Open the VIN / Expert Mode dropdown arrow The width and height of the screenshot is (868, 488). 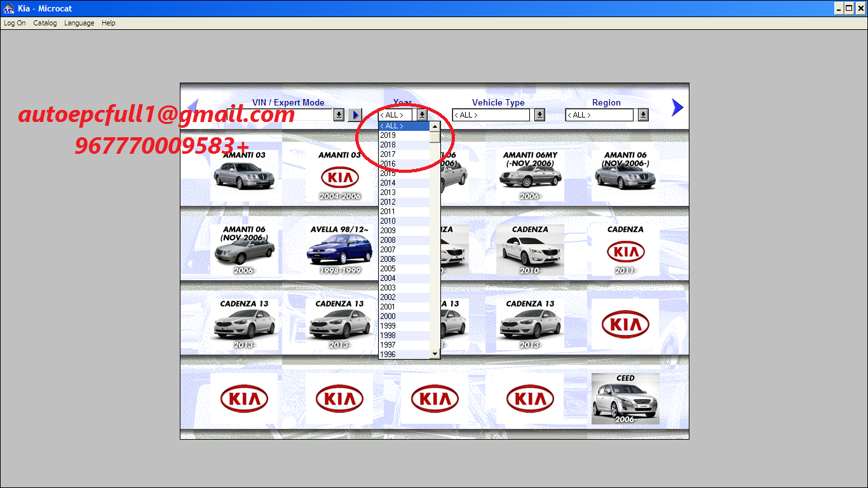(x=339, y=115)
